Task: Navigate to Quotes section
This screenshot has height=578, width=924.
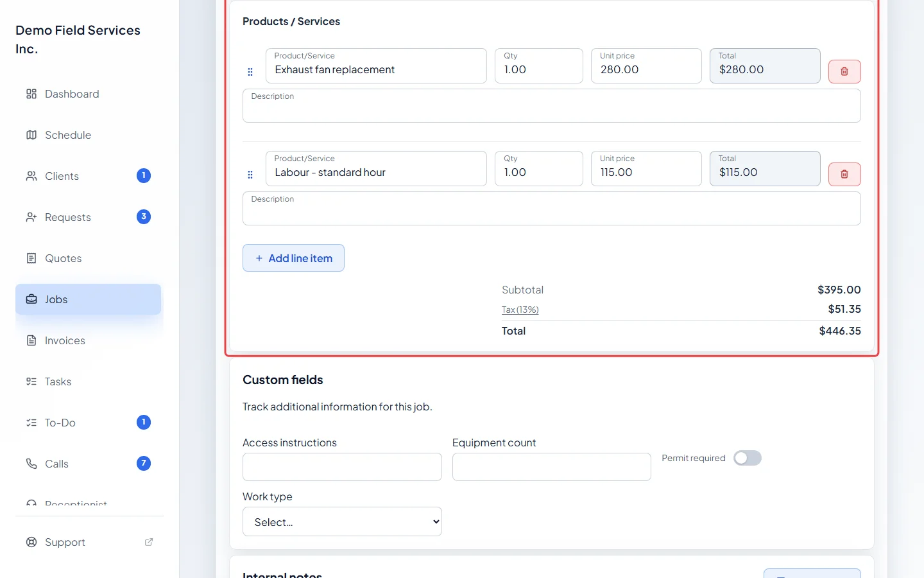Action: pyautogui.click(x=89, y=258)
